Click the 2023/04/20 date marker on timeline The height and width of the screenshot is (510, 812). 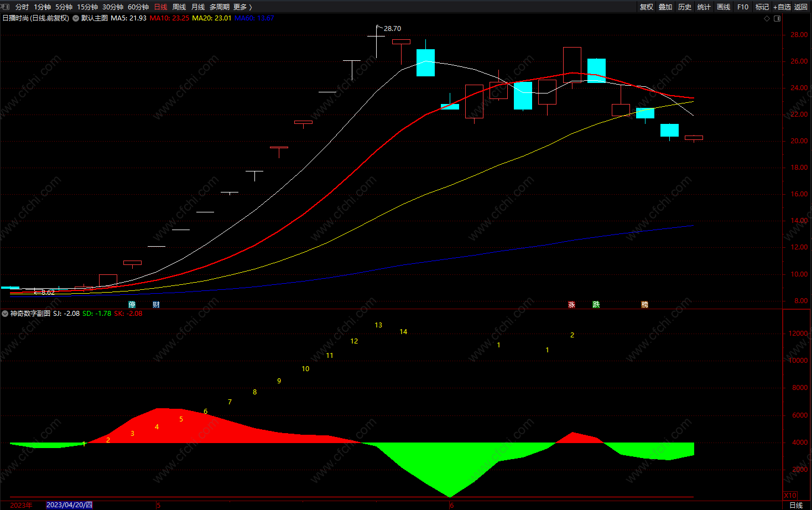[69, 505]
